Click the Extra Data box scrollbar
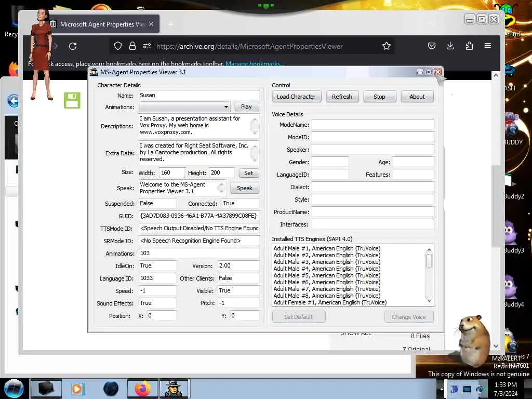532x399 pixels. [254, 152]
